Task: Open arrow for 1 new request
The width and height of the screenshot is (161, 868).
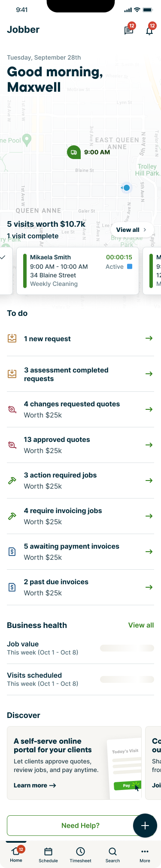Action: pos(149,339)
